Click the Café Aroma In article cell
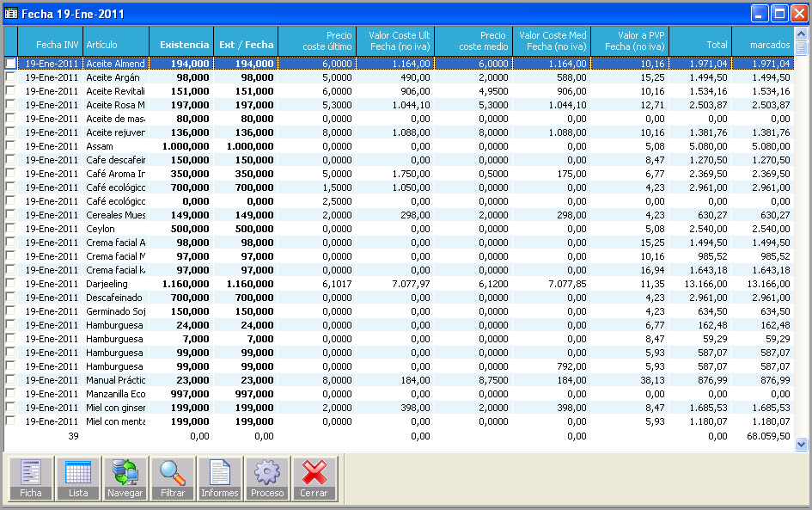812x510 pixels. tap(115, 174)
